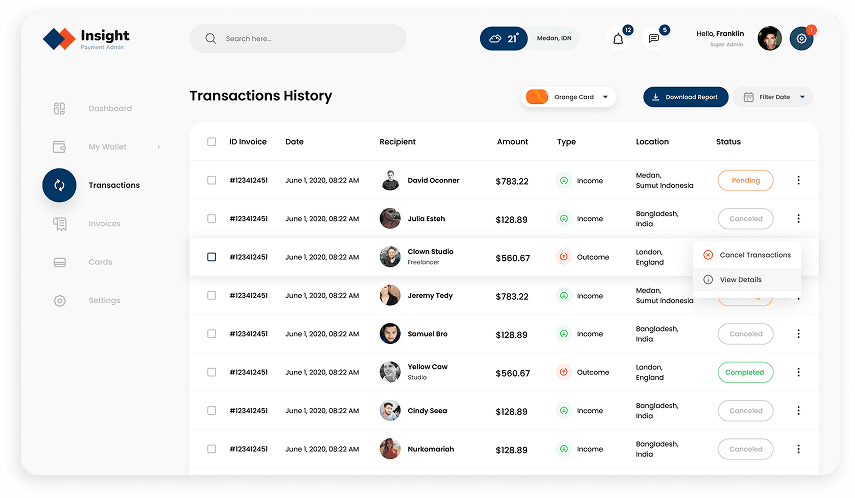Open the Orange Card dropdown

click(x=568, y=97)
